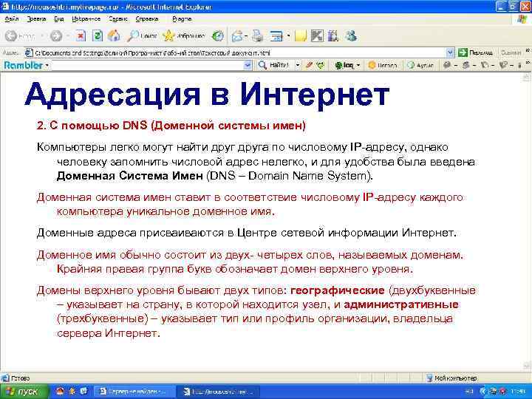532x399 pixels.
Task: Open the third quick launch icon on taskbar
Action: pos(83,392)
